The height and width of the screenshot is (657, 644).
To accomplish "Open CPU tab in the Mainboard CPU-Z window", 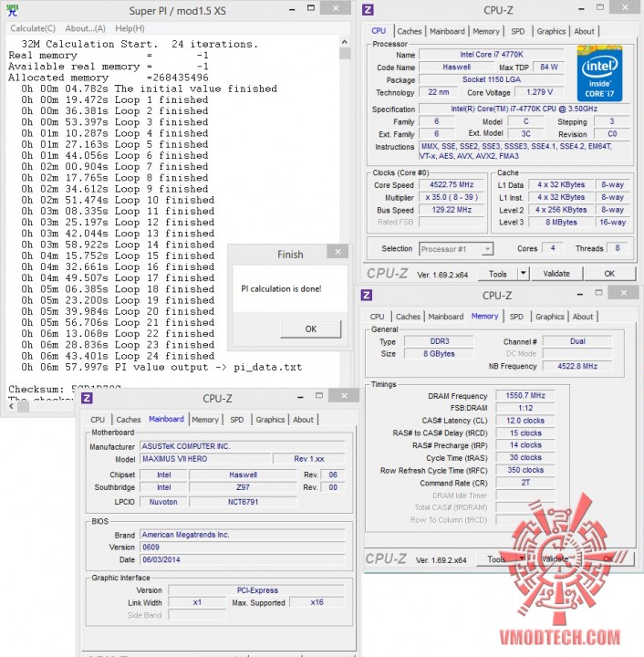I will click(x=97, y=420).
